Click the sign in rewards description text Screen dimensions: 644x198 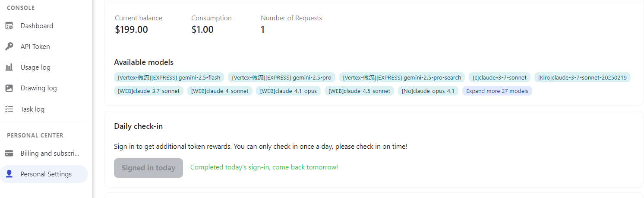pyautogui.click(x=261, y=147)
